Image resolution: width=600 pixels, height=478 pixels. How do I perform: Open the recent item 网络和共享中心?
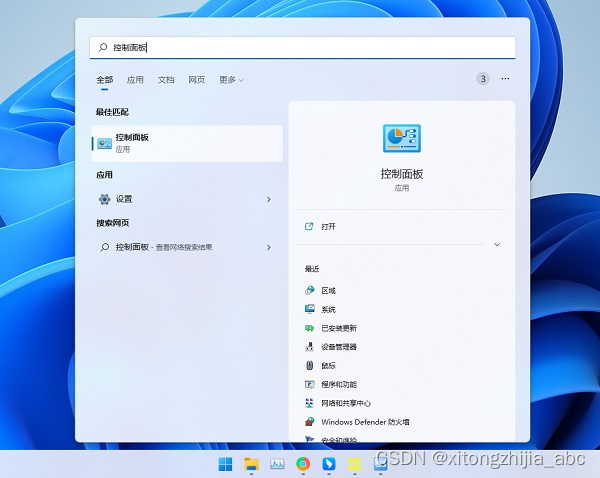coord(346,403)
